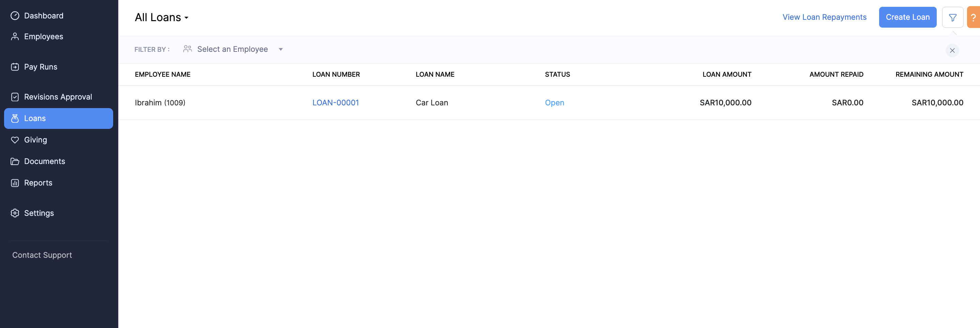Open Revisions Approval via its checkmark icon
Screen dimensions: 980x328
point(14,96)
